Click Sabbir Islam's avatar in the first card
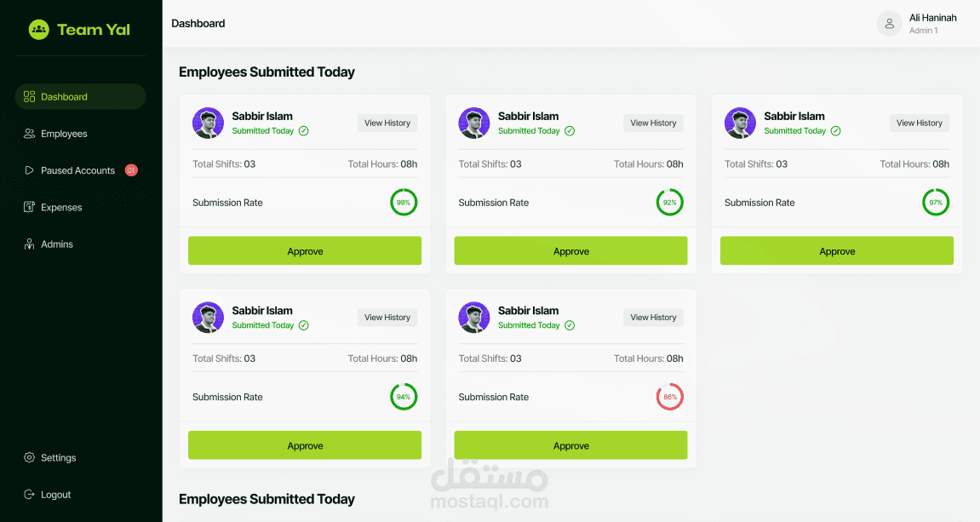The height and width of the screenshot is (522, 980). click(208, 123)
